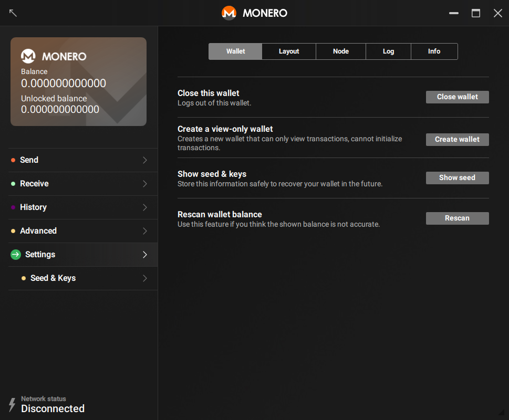Switch to the Layout tab
The width and height of the screenshot is (509, 420).
(289, 51)
